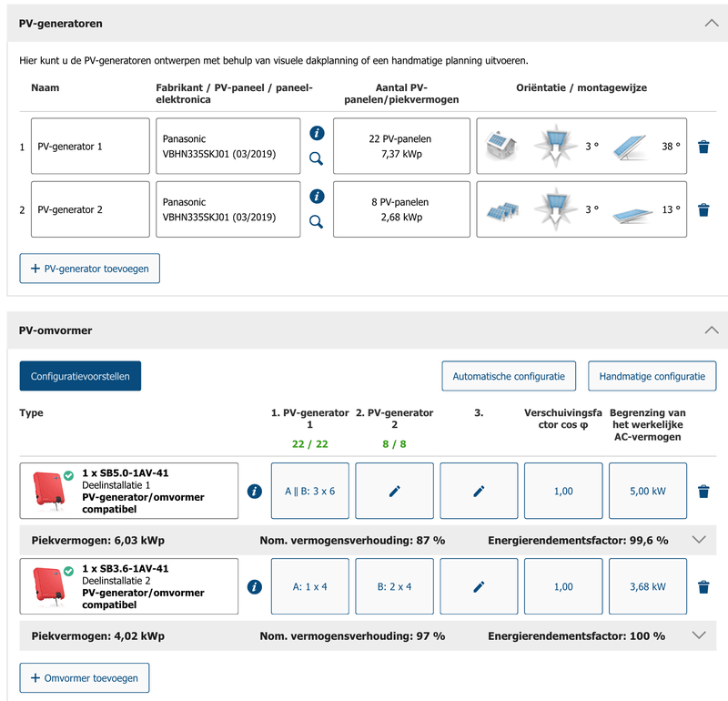Start Automatische configuratie
728x701 pixels.
514,376
